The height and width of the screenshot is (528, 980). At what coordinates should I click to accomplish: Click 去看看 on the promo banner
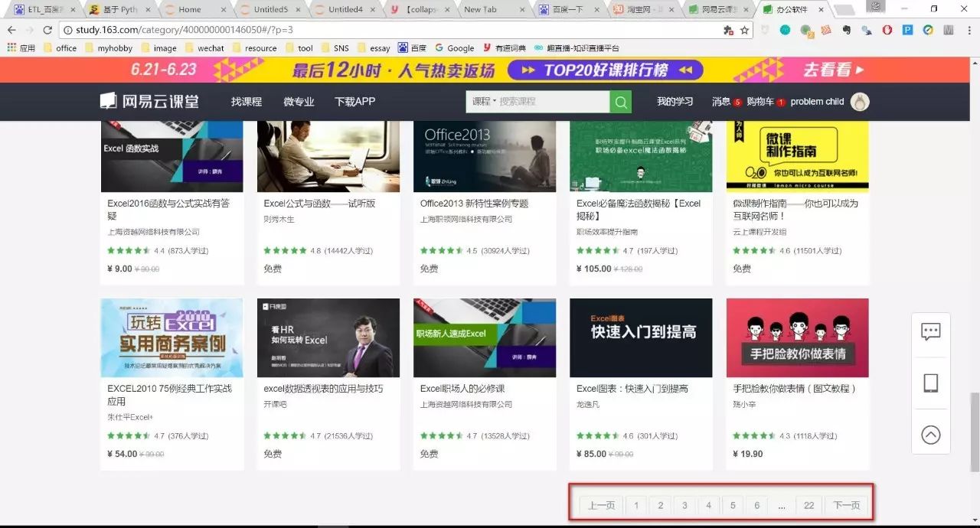pos(833,70)
